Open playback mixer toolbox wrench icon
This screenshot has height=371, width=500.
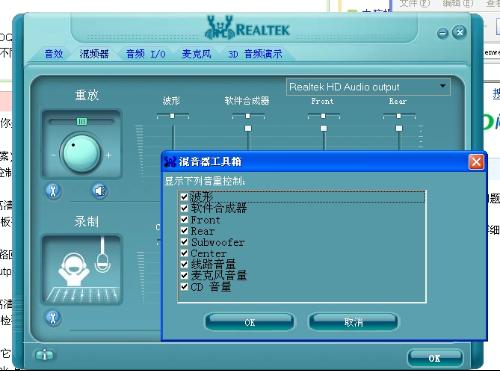[x=53, y=191]
